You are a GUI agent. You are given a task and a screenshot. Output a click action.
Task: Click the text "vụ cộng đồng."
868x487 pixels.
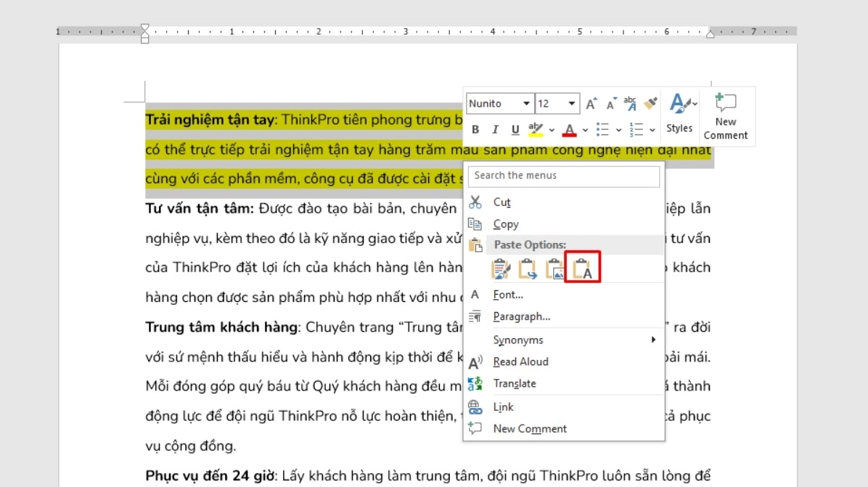pos(190,446)
